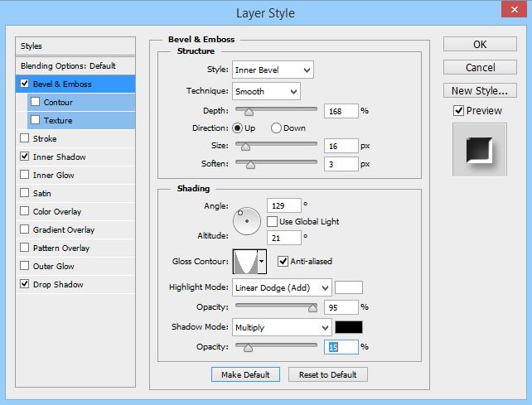
Task: Select the Contour sub-item label
Action: [x=58, y=102]
